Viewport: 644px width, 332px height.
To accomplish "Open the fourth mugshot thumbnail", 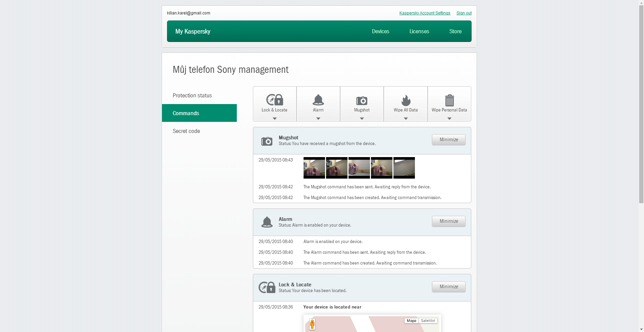I will coord(382,168).
